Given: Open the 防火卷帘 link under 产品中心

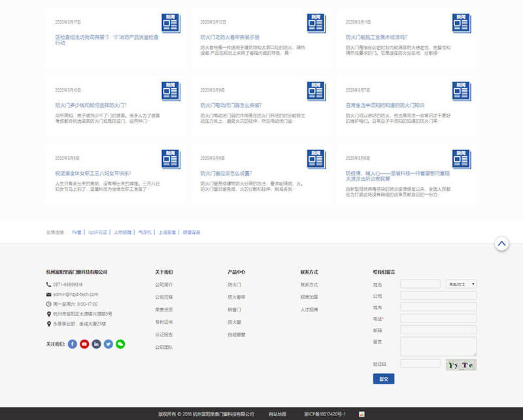Looking at the screenshot, I should click(x=237, y=297).
